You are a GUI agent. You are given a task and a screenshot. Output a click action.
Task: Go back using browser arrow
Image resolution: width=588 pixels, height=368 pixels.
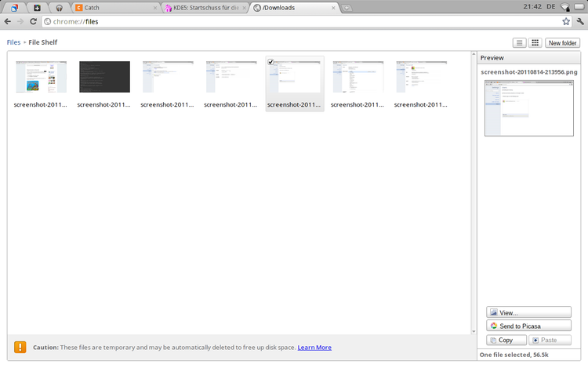(8, 21)
